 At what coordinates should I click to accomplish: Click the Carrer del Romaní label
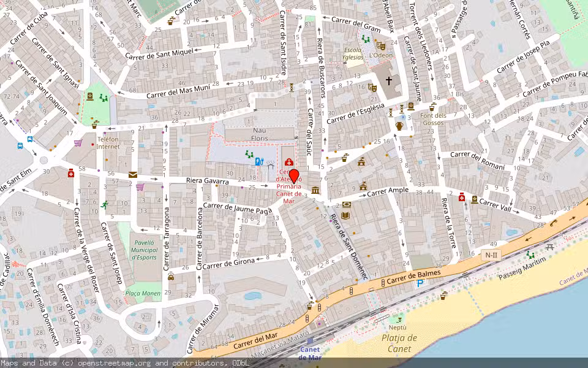click(x=477, y=160)
